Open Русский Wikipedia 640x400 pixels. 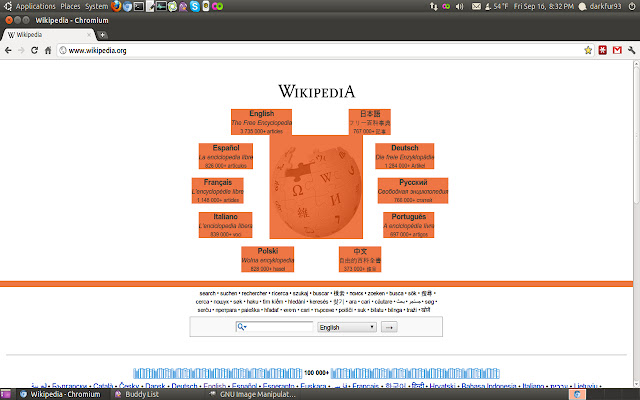(413, 191)
